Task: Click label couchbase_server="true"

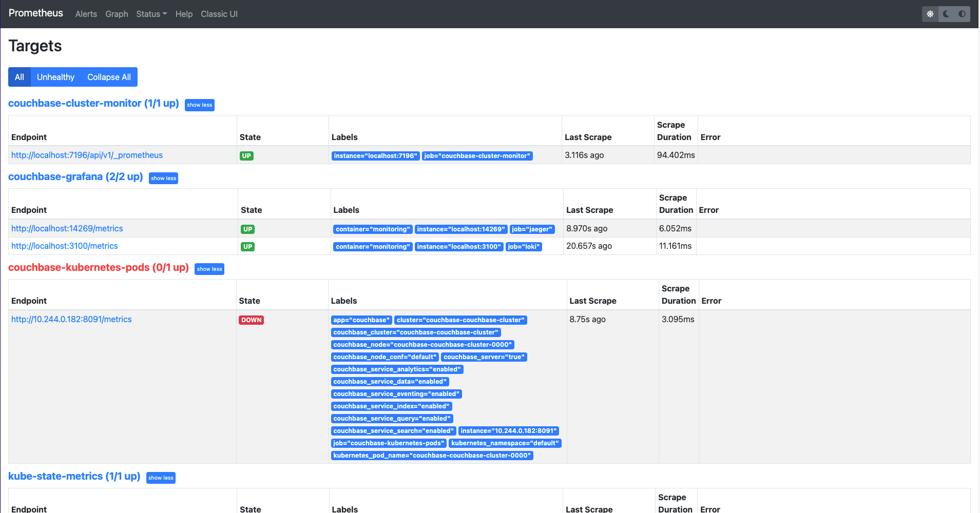Action: (484, 357)
